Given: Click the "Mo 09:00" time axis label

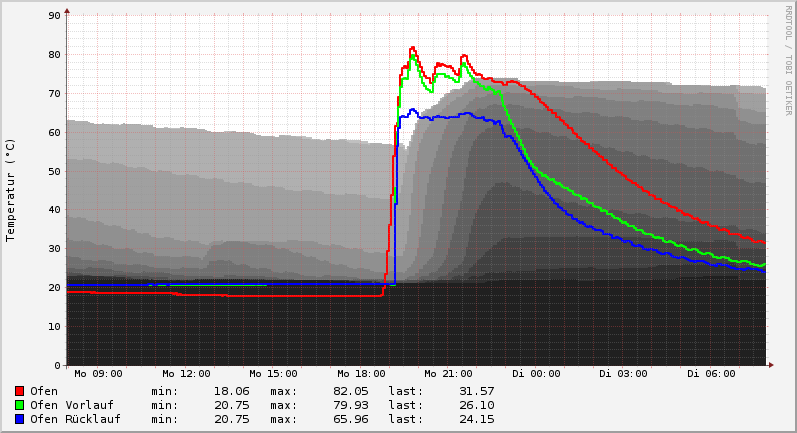Looking at the screenshot, I should (x=98, y=374).
